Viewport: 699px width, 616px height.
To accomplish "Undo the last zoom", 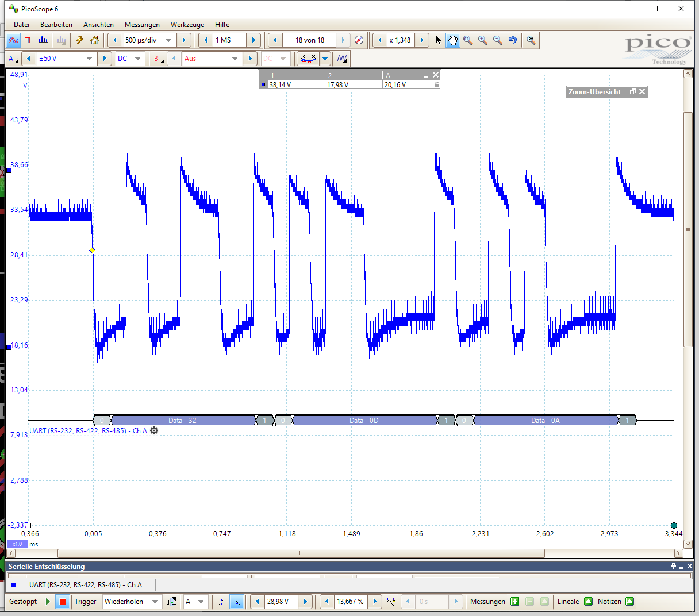I will (513, 40).
